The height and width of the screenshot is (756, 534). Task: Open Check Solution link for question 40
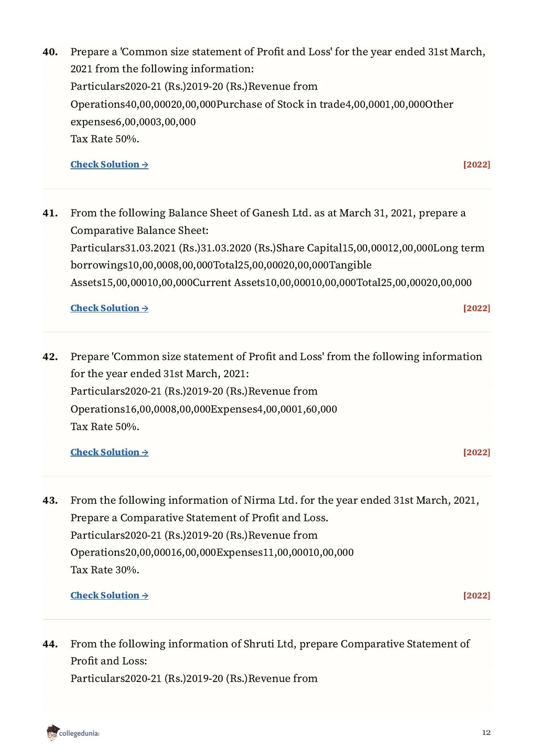[109, 164]
